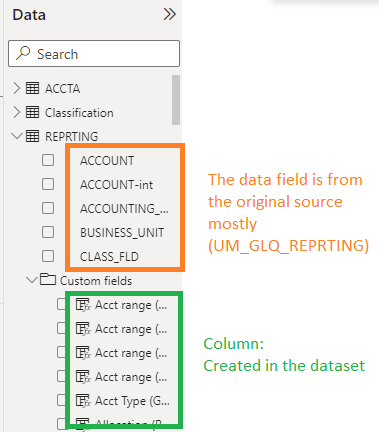Collapse the REPRTING table chevron
The width and height of the screenshot is (379, 432).
pos(17,136)
